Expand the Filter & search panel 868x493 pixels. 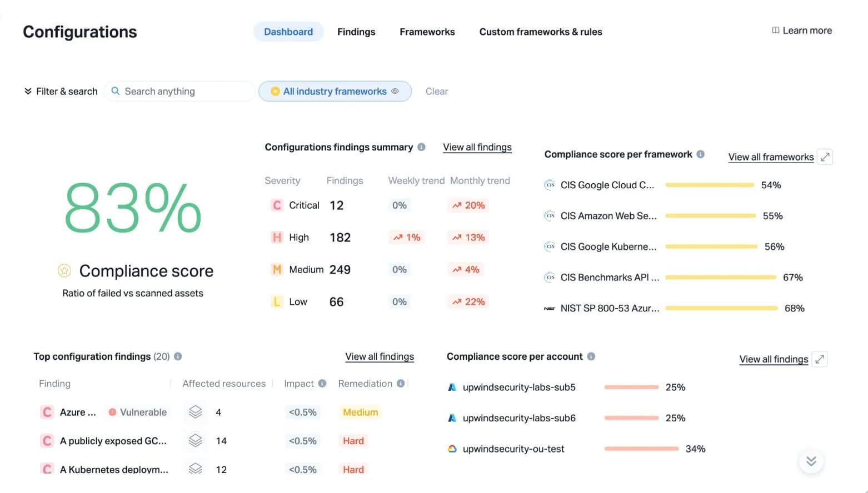61,91
